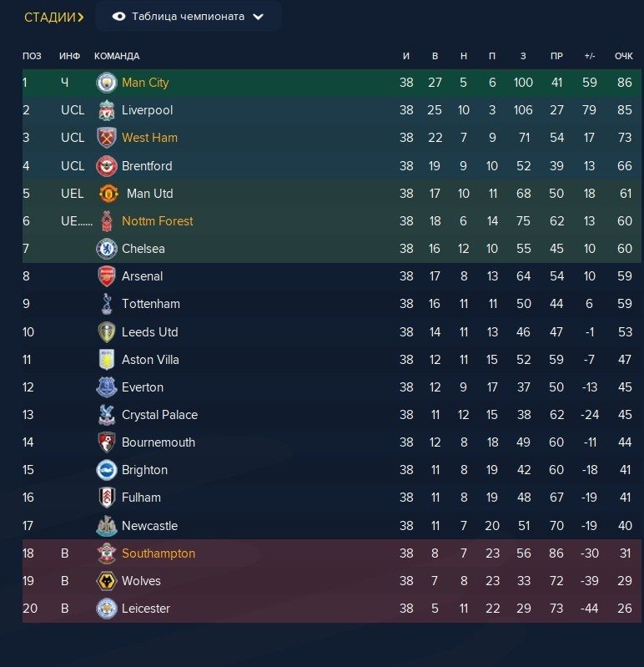Viewport: 644px width, 667px height.
Task: Click the Brentford club badge
Action: pyautogui.click(x=106, y=166)
